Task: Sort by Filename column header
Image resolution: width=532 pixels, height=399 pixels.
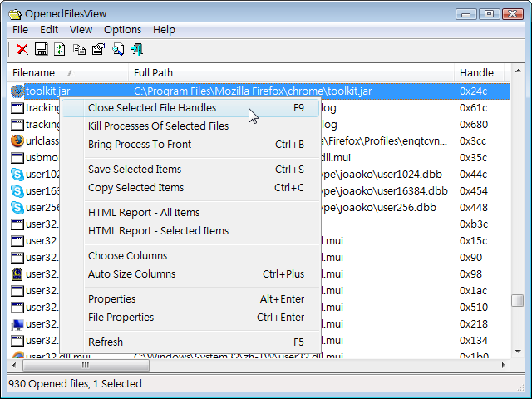Action: (68, 72)
